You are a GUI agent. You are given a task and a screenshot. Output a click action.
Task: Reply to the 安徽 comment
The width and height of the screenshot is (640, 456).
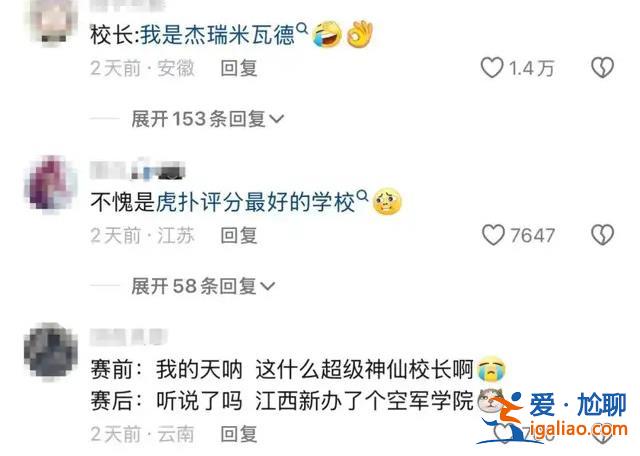click(239, 68)
